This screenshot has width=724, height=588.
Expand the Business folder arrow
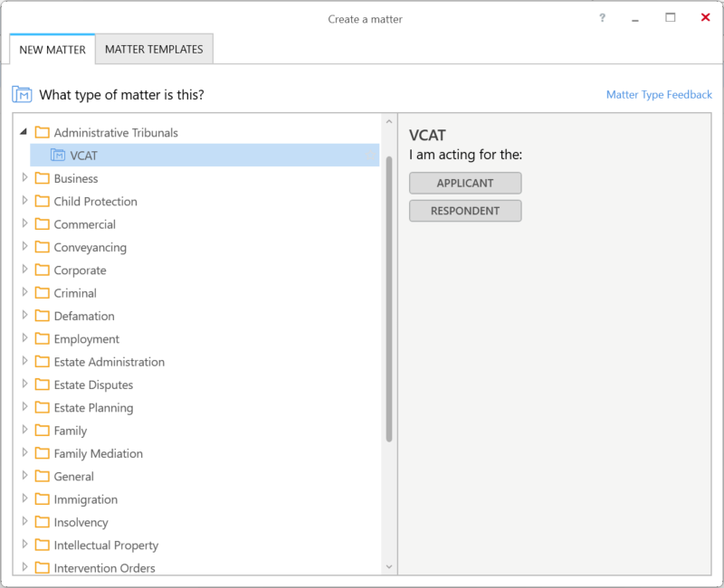click(x=25, y=177)
